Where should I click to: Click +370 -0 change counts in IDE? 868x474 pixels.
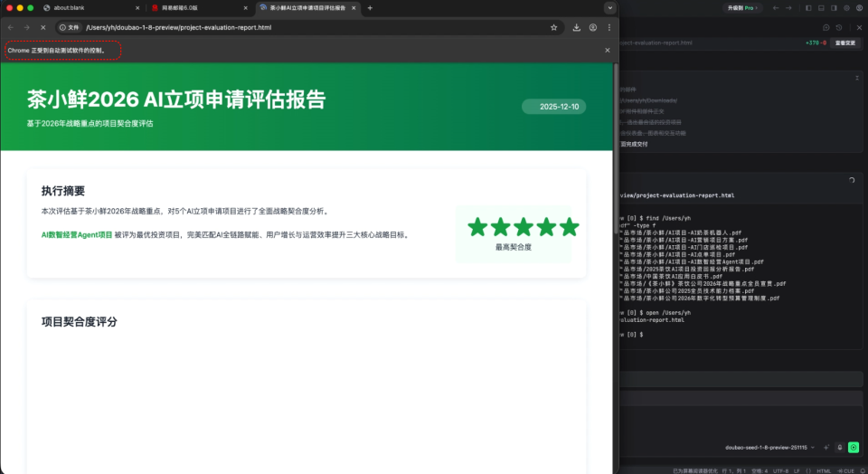coord(816,43)
